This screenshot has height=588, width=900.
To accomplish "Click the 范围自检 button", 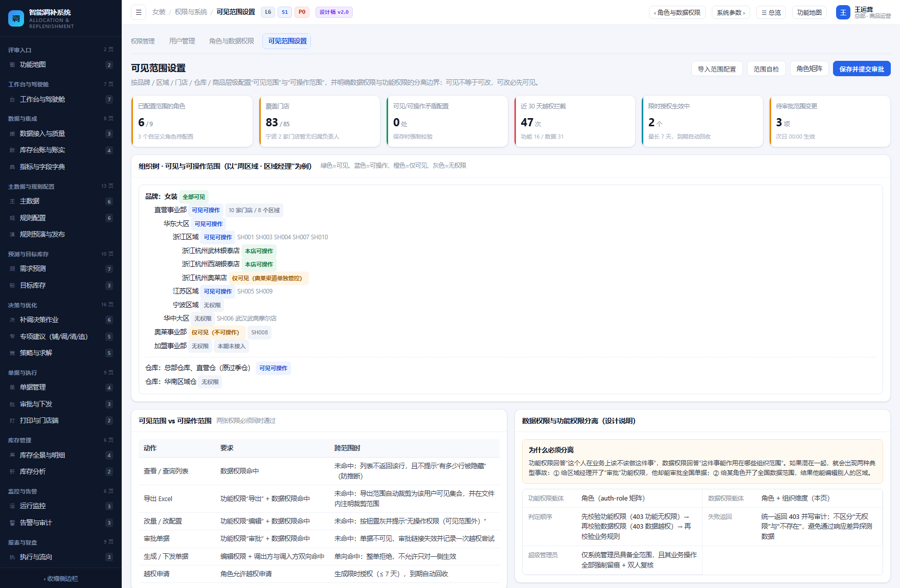I will (766, 69).
